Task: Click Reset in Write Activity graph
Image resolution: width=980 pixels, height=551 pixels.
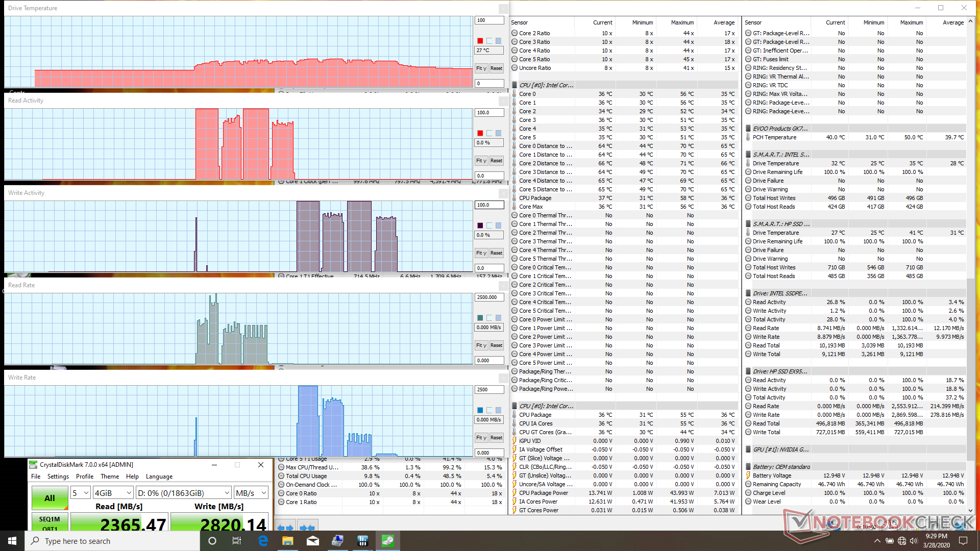Action: 496,253
